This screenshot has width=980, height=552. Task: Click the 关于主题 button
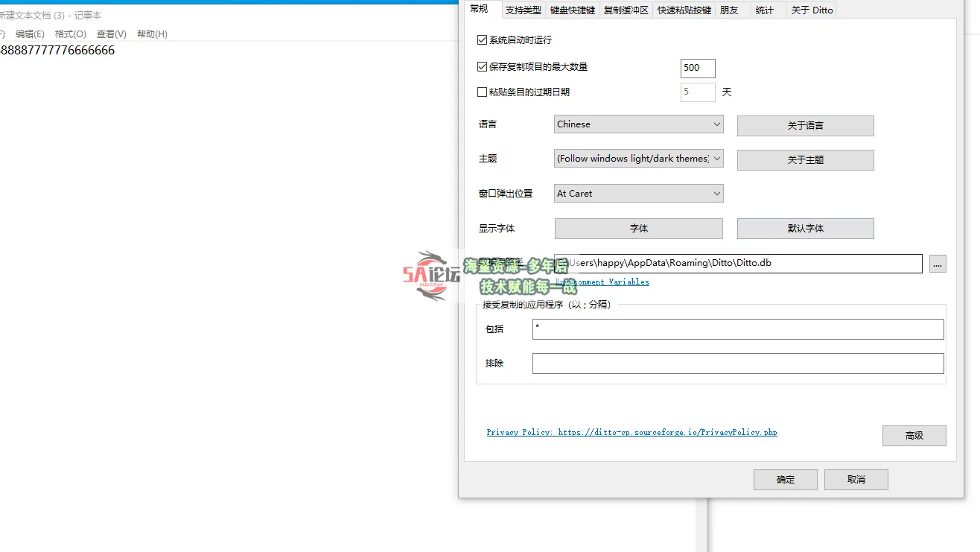805,160
